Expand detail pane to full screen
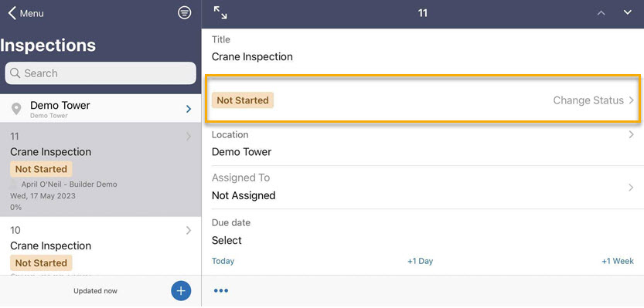Screen dimensions: 644x308 tap(220, 13)
